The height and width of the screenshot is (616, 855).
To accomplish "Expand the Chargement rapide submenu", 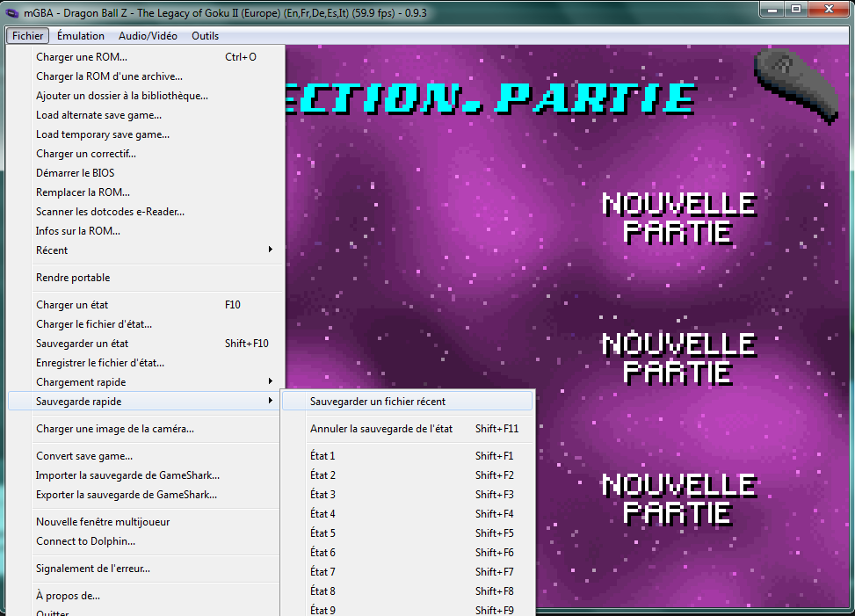I will point(146,382).
